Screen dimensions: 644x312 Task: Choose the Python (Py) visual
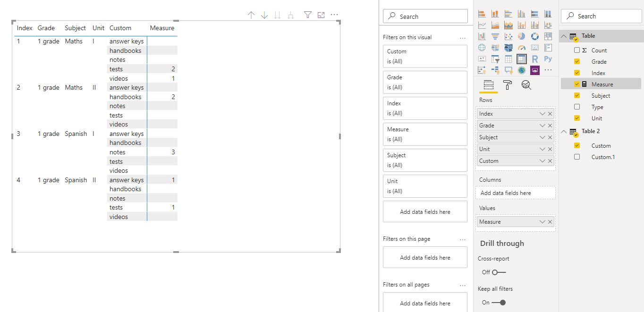(x=548, y=59)
